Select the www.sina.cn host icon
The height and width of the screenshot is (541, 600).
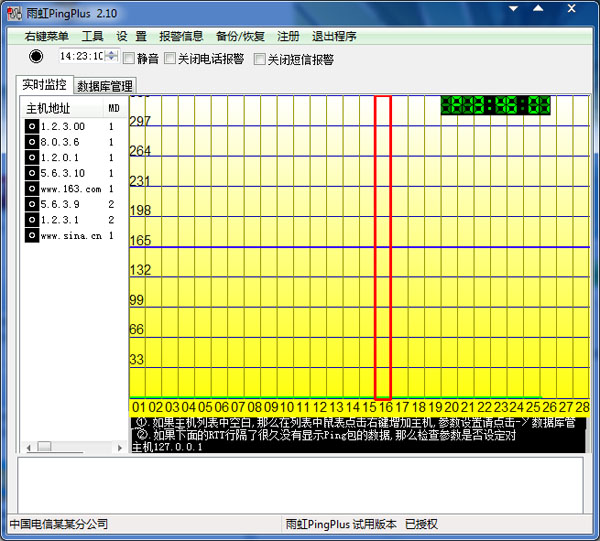point(32,235)
